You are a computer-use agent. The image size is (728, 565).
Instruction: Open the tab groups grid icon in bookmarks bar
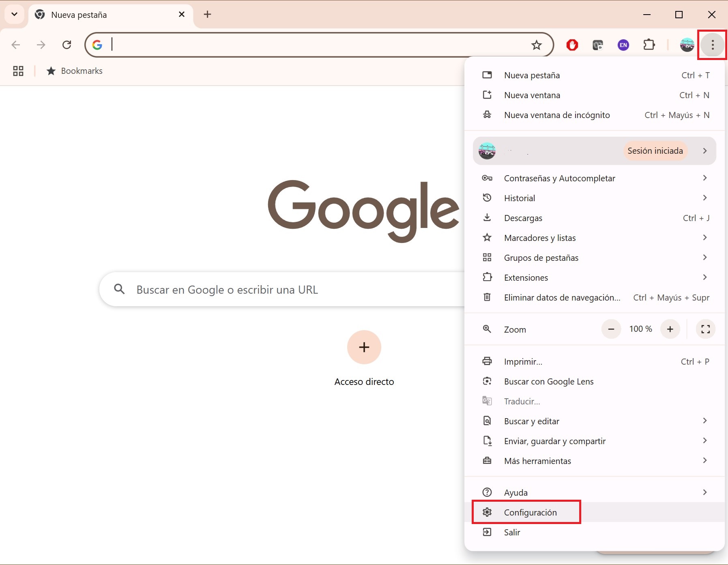point(18,71)
